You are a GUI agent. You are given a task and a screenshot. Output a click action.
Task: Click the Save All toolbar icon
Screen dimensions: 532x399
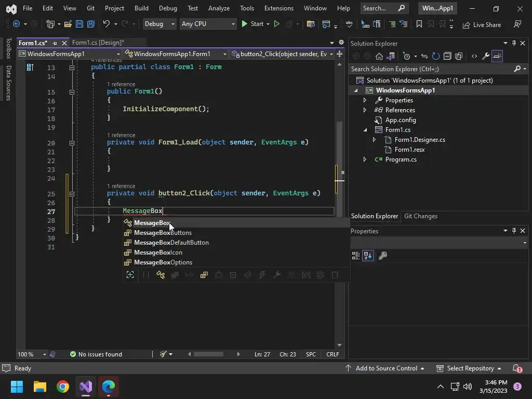(90, 24)
